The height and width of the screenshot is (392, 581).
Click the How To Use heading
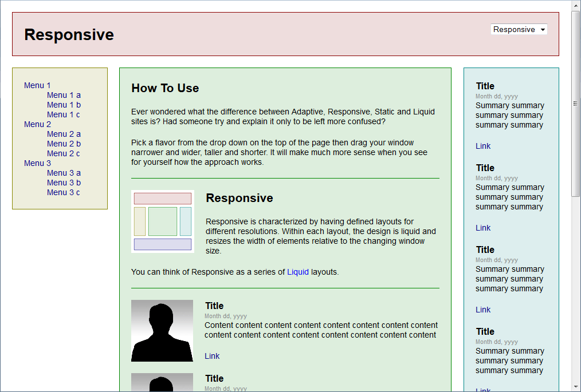[165, 88]
